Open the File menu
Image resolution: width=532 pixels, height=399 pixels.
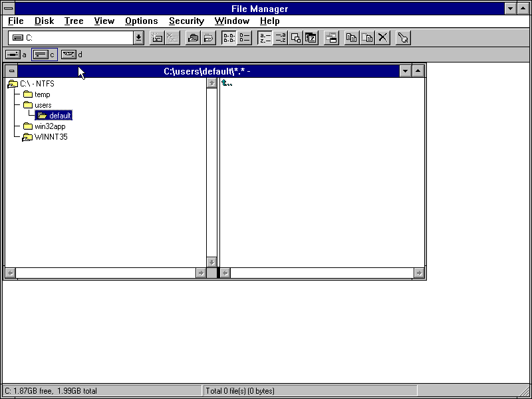click(16, 21)
